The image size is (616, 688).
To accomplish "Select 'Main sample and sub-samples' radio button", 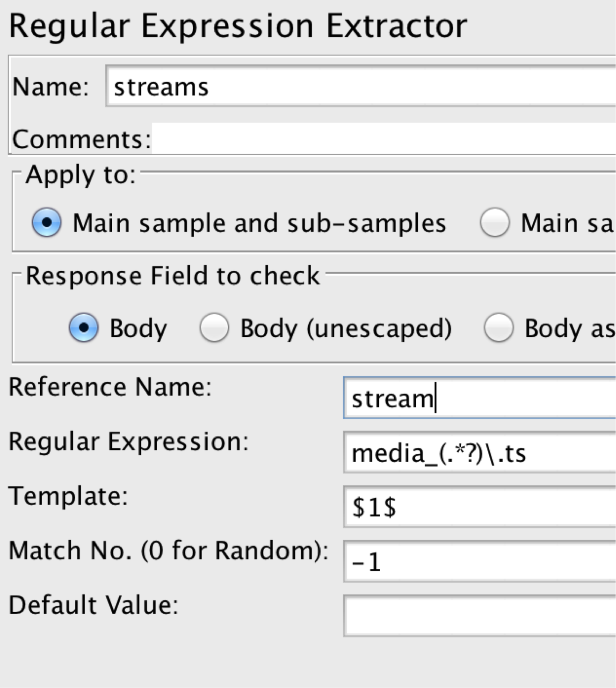I will point(46,223).
